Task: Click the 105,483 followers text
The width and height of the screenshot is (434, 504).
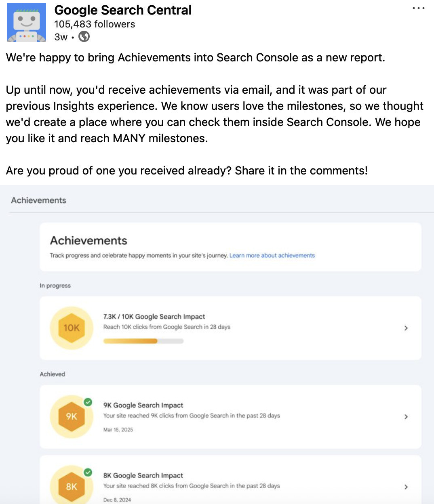Action: 95,24
